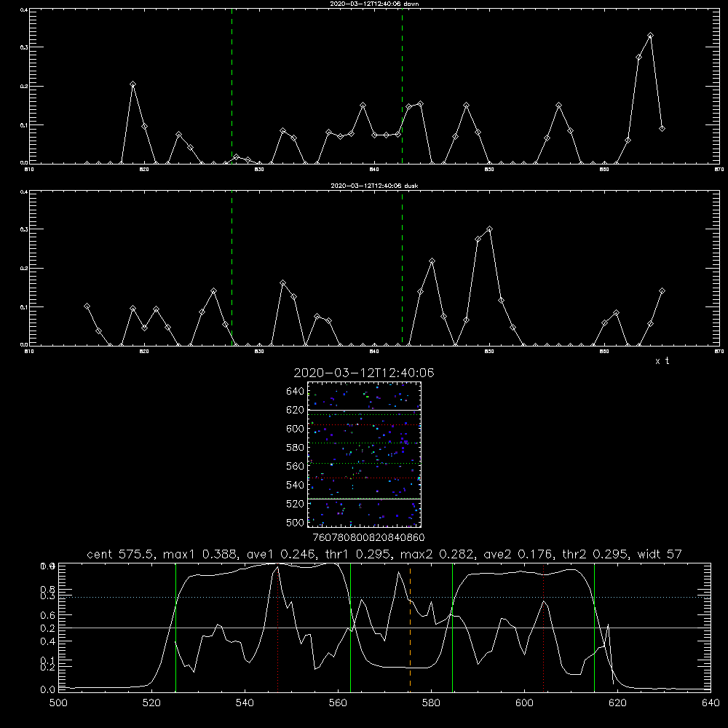
Task: Click y-axis label 500 beside detector image
Action: (x=296, y=522)
